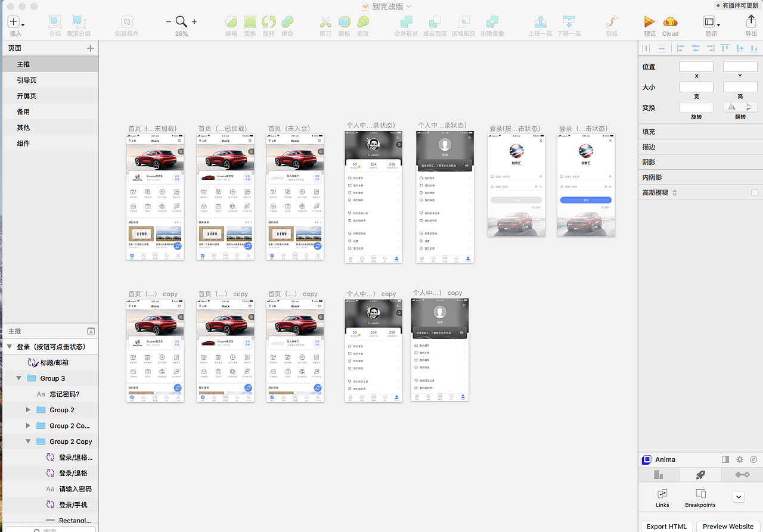Click the Intersect (区域相交) boolean icon
The height and width of the screenshot is (532, 763).
(464, 22)
